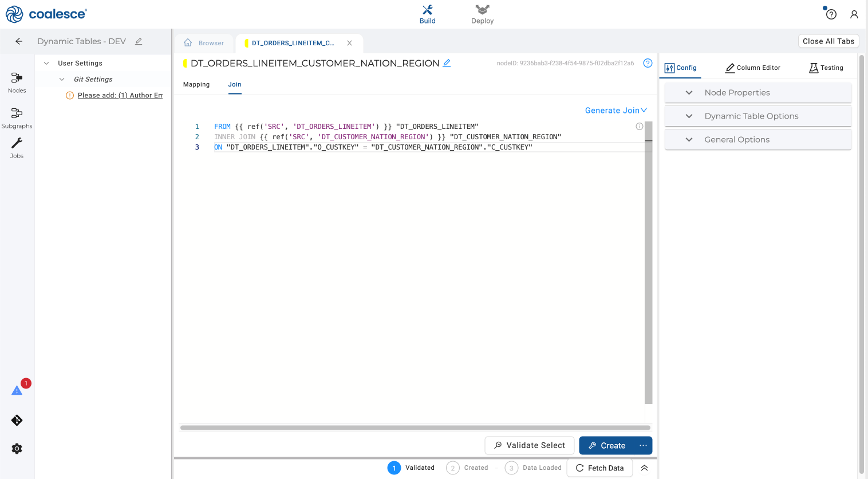Open the settings gear icon
The image size is (868, 479).
17,449
